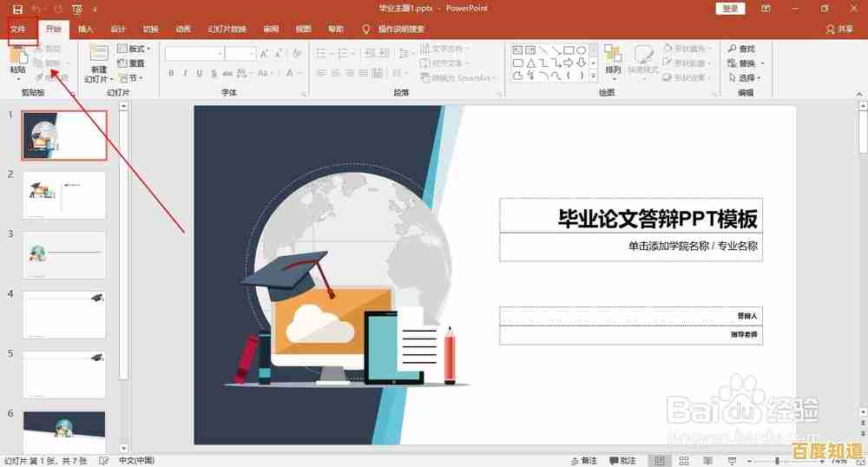This screenshot has width=868, height=467.
Task: Toggle strikethrough (abc) formatting
Action: tap(227, 73)
